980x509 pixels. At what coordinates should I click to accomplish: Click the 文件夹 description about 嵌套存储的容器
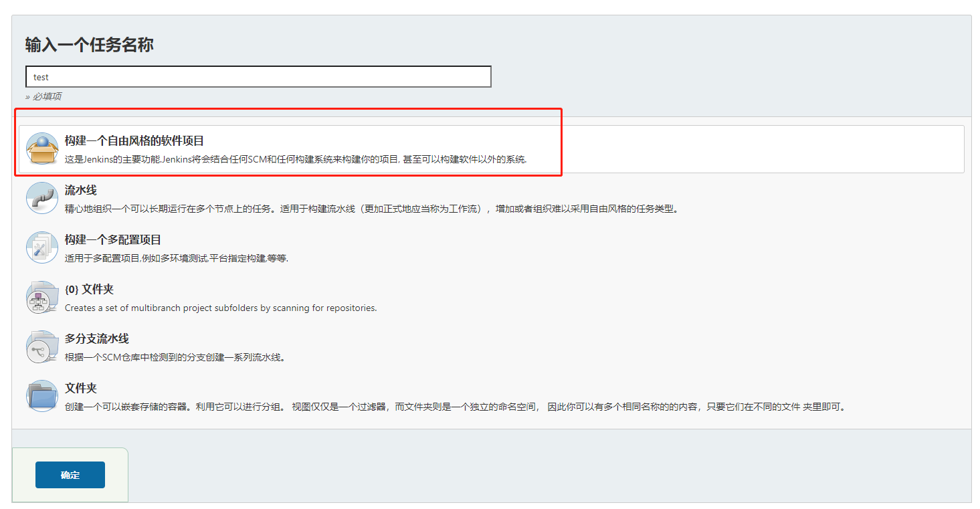click(x=455, y=407)
